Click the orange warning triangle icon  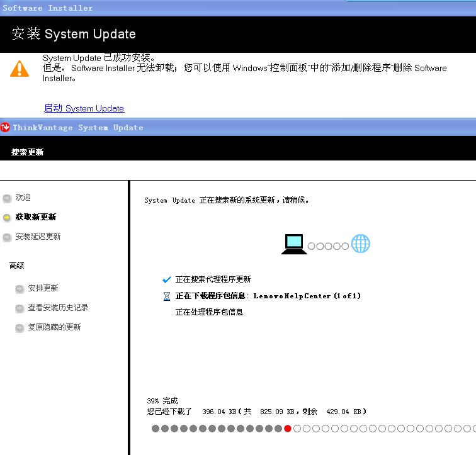tap(20, 69)
